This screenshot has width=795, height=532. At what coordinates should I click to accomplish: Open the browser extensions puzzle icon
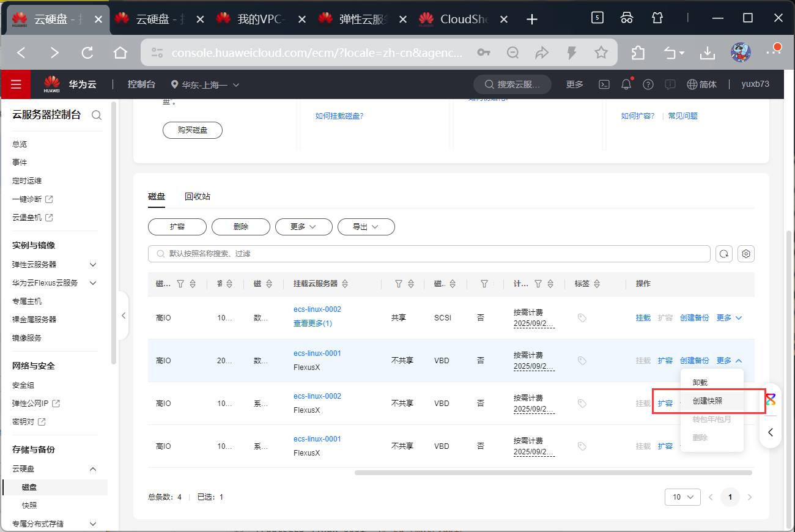638,53
